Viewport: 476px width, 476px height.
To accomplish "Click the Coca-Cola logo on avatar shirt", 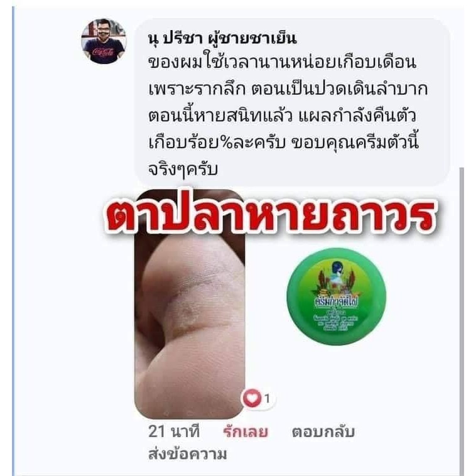I will click(x=103, y=52).
